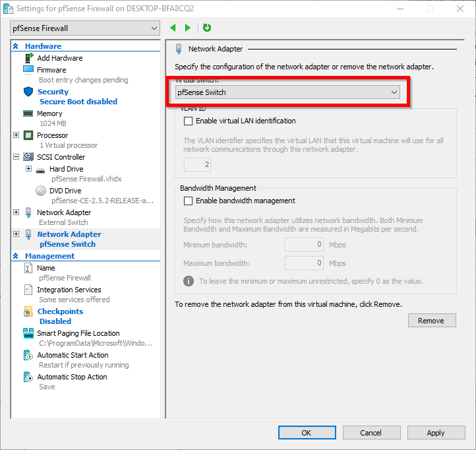Click the SCSI Controller icon
The width and height of the screenshot is (476, 450).
(28, 157)
